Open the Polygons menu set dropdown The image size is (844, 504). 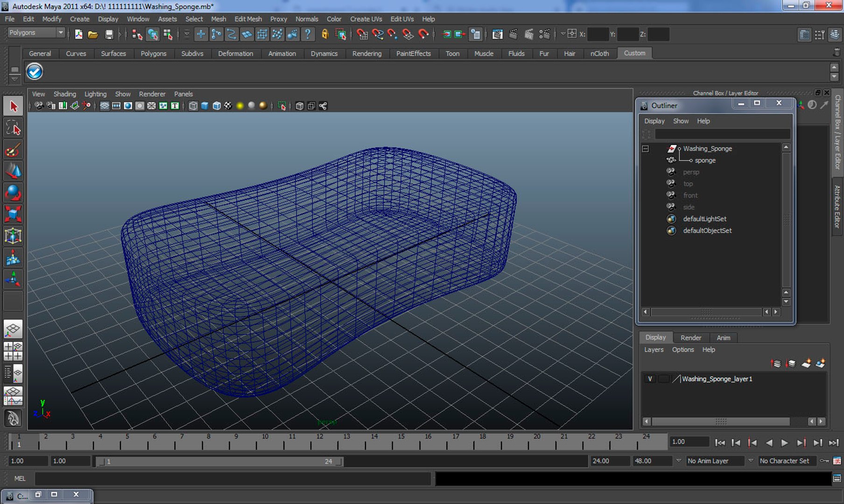(x=36, y=33)
